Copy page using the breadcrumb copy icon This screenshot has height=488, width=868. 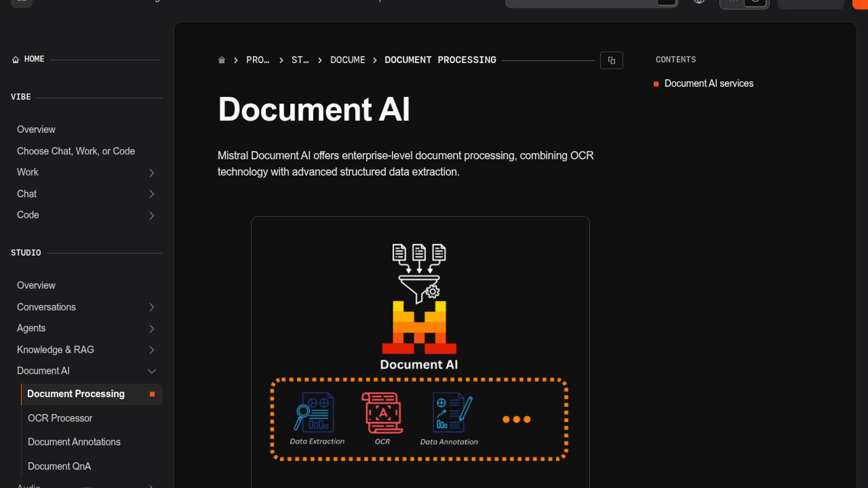611,60
